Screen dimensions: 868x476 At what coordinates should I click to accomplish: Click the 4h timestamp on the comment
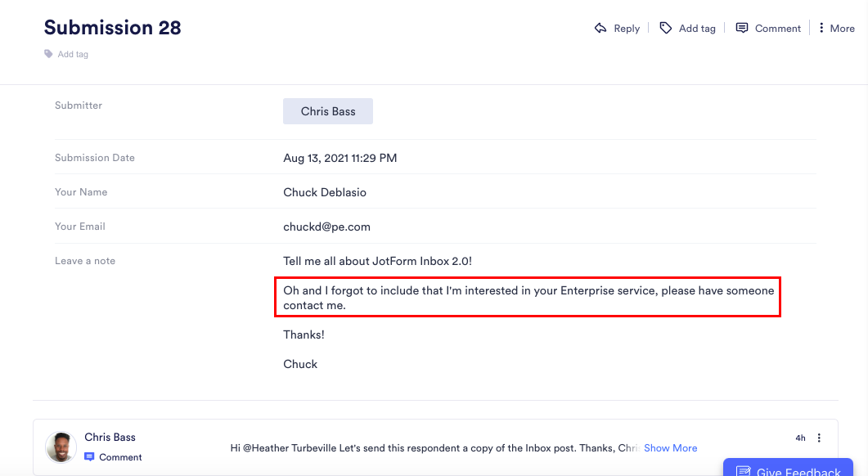pyautogui.click(x=800, y=438)
